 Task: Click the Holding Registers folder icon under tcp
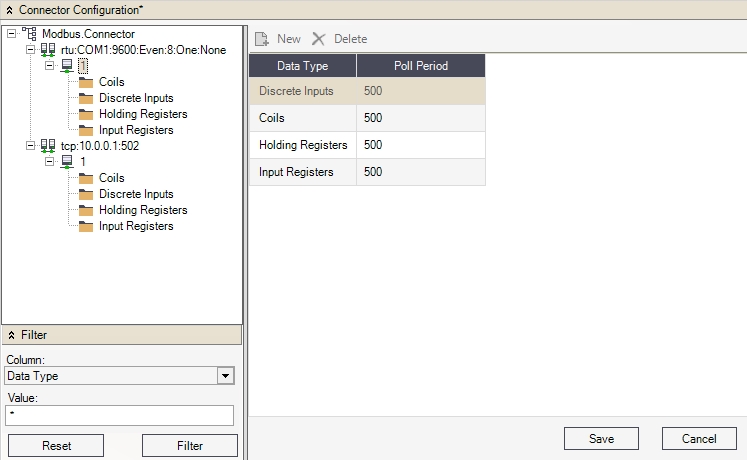pos(86,210)
